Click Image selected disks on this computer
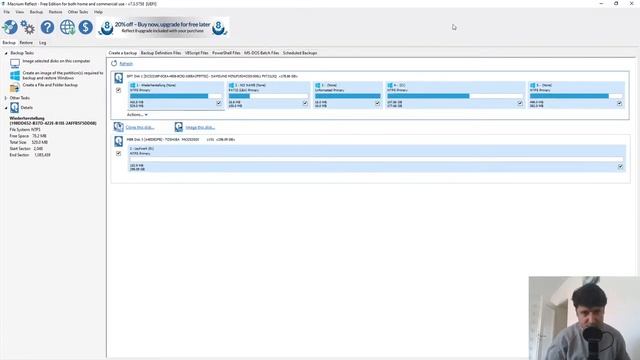The width and height of the screenshot is (640, 360). point(56,61)
